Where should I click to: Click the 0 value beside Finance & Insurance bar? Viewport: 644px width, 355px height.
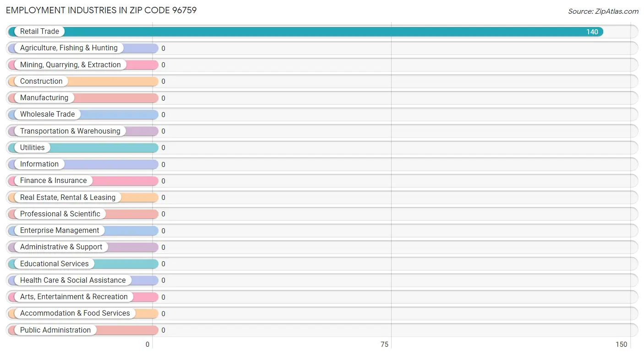pos(163,181)
